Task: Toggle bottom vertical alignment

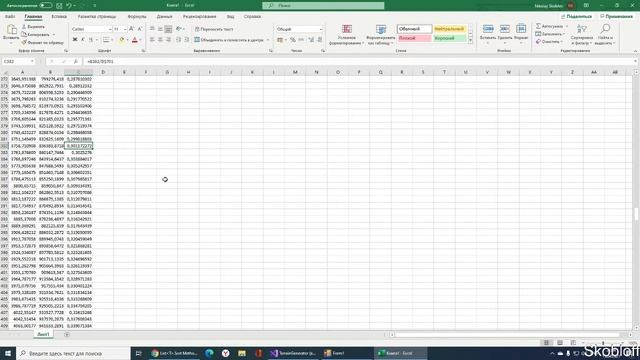Action: tap(168, 29)
